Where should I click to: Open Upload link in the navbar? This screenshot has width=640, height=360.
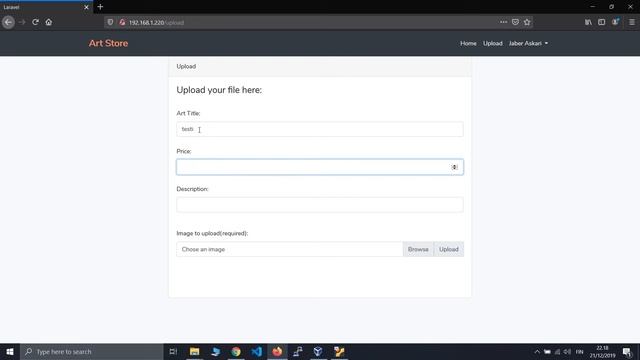[493, 43]
